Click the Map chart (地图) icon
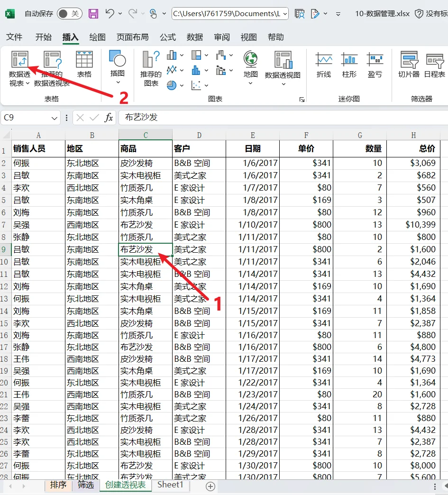Viewport: 448px width, 495px height. tap(251, 59)
